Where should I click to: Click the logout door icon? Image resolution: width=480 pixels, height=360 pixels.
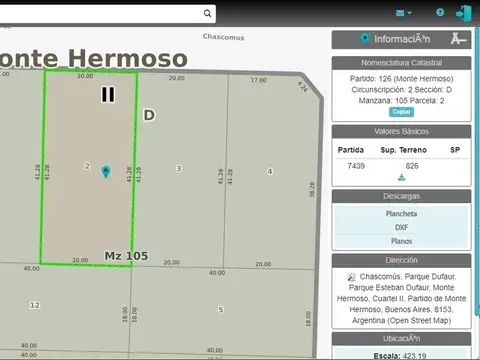pyautogui.click(x=464, y=13)
